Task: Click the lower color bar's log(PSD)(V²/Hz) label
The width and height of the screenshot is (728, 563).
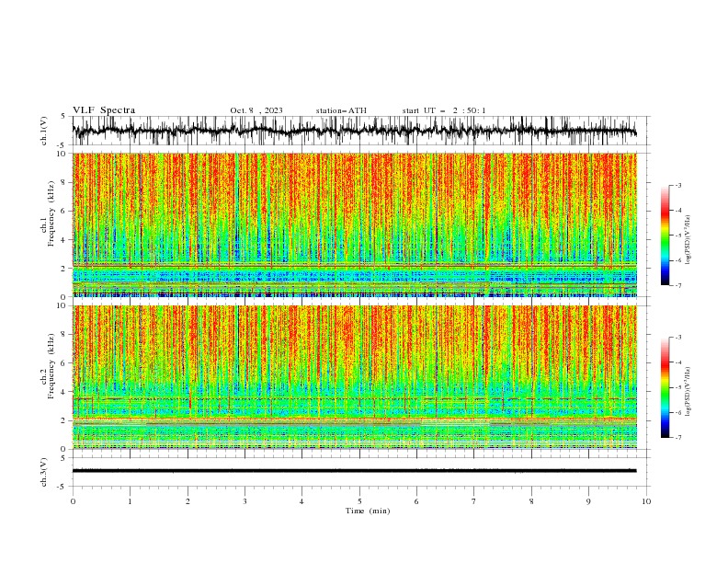Action: 688,392
